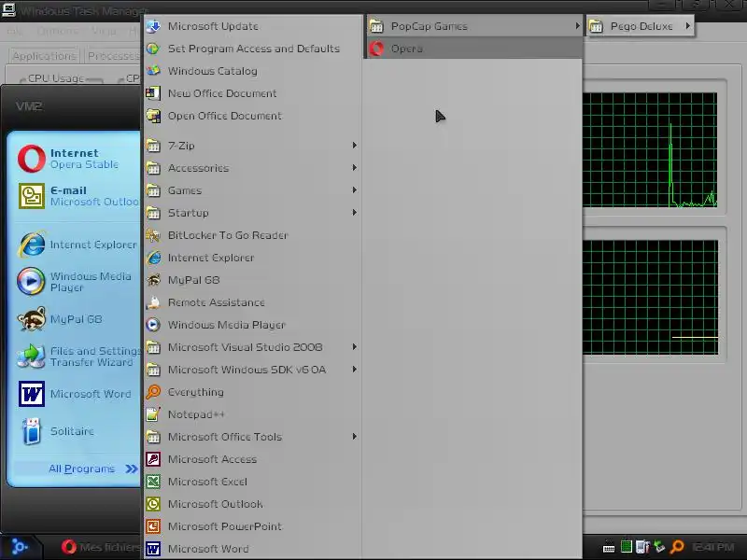Launch pinned Microsoft Word in start menu
This screenshot has width=747, height=560.
[77, 394]
